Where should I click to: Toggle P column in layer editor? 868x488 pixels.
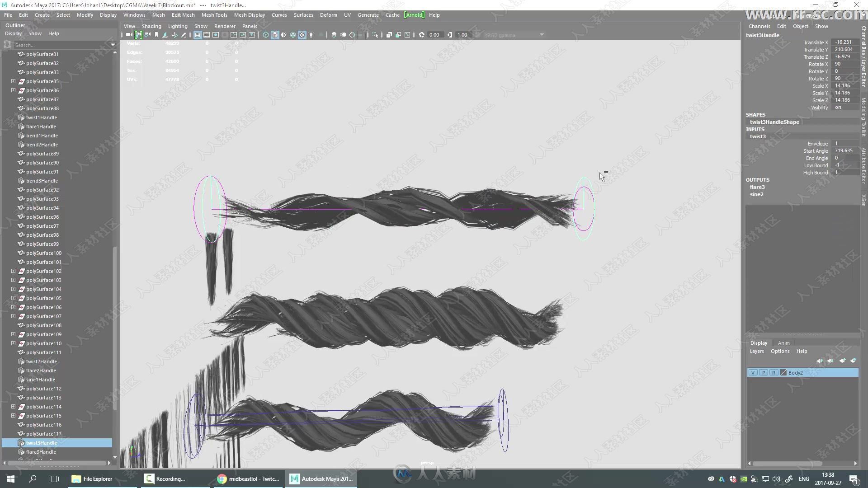[x=763, y=372]
